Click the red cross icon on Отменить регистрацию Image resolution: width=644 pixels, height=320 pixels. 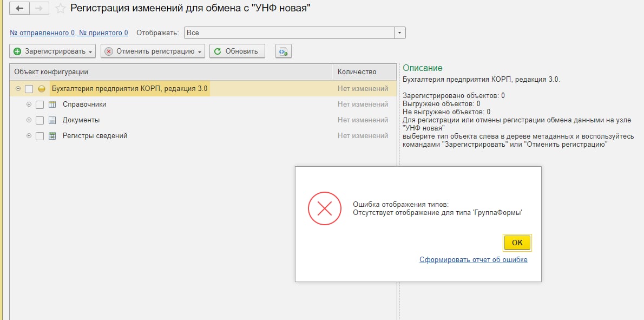tap(109, 51)
